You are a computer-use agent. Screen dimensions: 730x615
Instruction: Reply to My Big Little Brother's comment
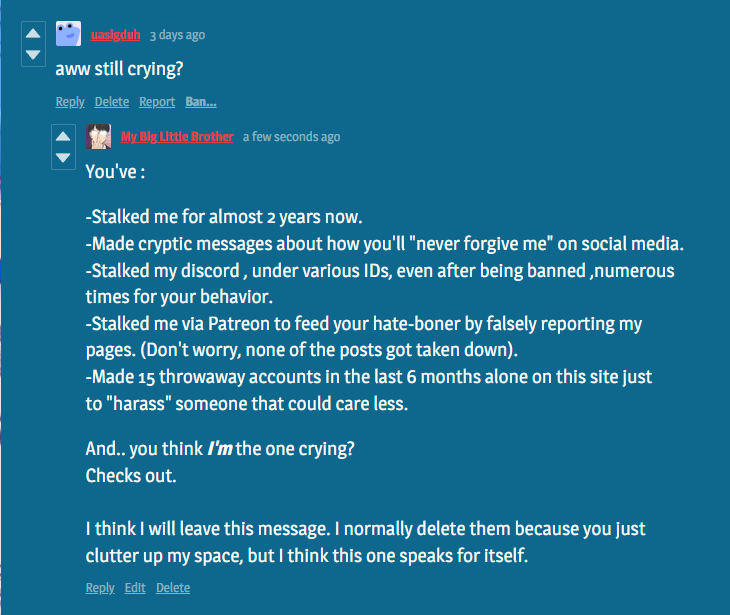(100, 588)
